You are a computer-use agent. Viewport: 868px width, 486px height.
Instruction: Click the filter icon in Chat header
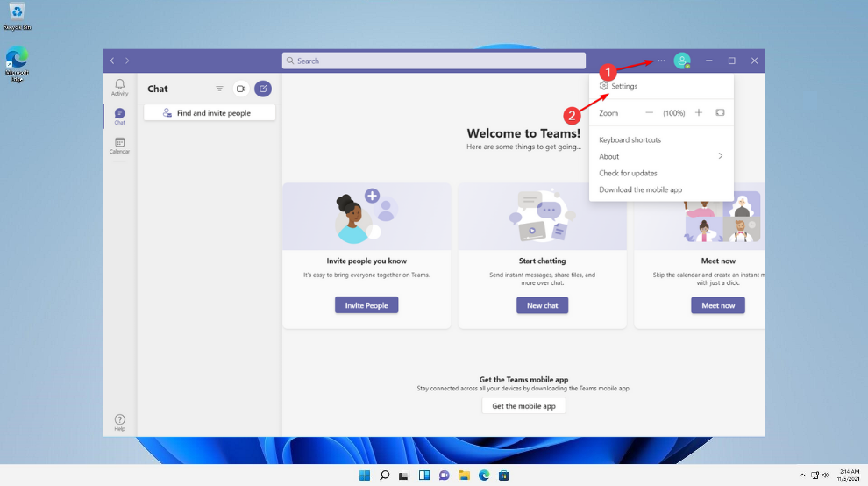click(x=219, y=89)
